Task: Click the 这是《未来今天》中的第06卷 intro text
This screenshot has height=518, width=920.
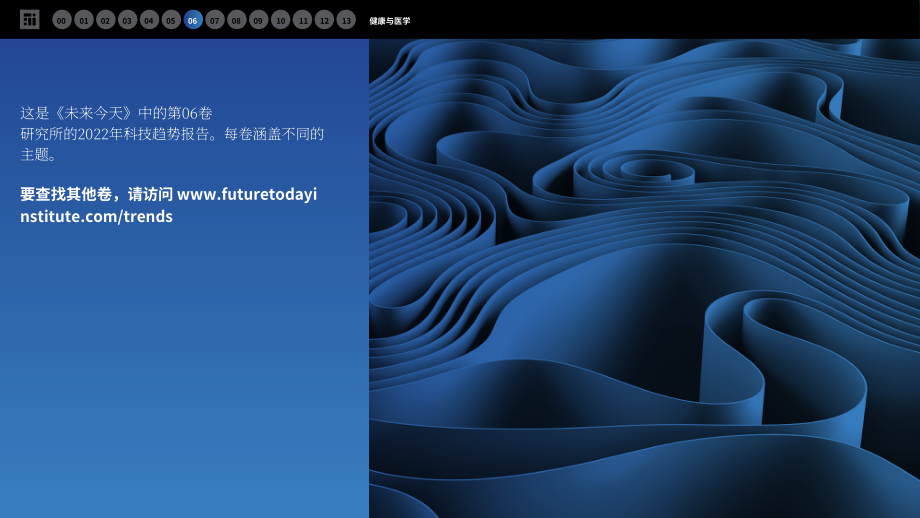Action: 116,113
